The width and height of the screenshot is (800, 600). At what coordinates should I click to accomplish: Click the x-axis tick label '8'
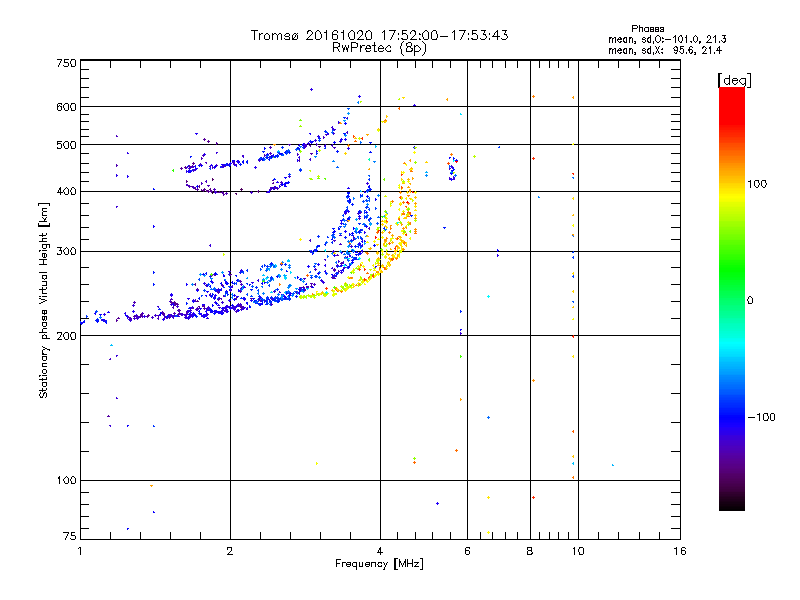coord(530,551)
